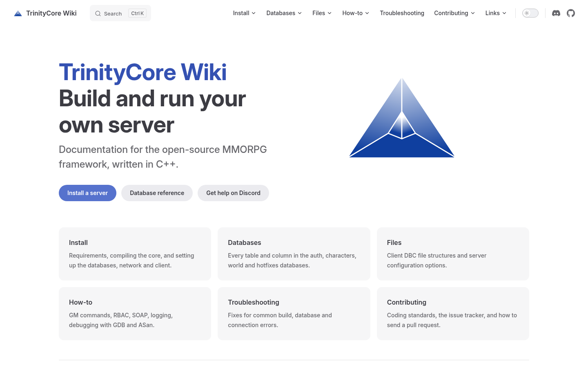Expand the Contributing nav dropdown
The height and width of the screenshot is (368, 588).
point(454,13)
